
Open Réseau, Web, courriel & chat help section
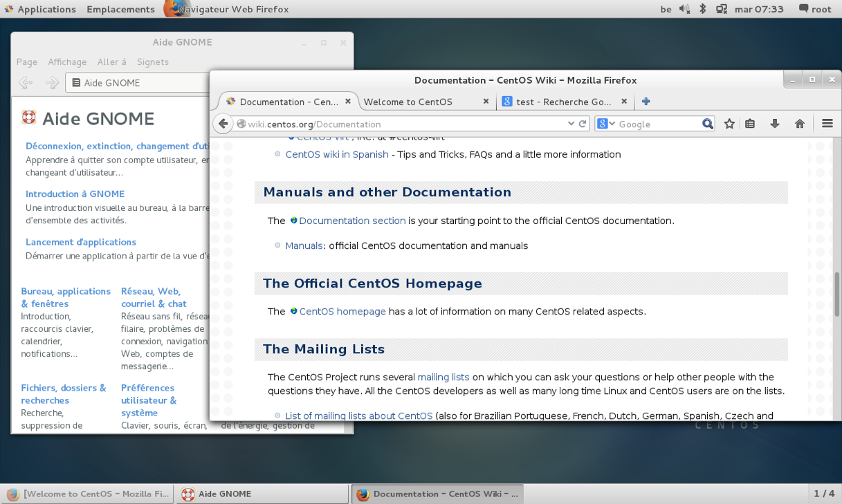154,297
